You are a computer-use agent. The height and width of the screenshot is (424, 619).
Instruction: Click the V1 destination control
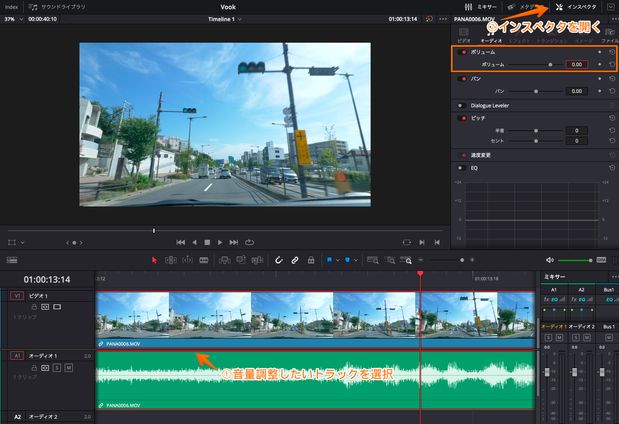[17, 296]
